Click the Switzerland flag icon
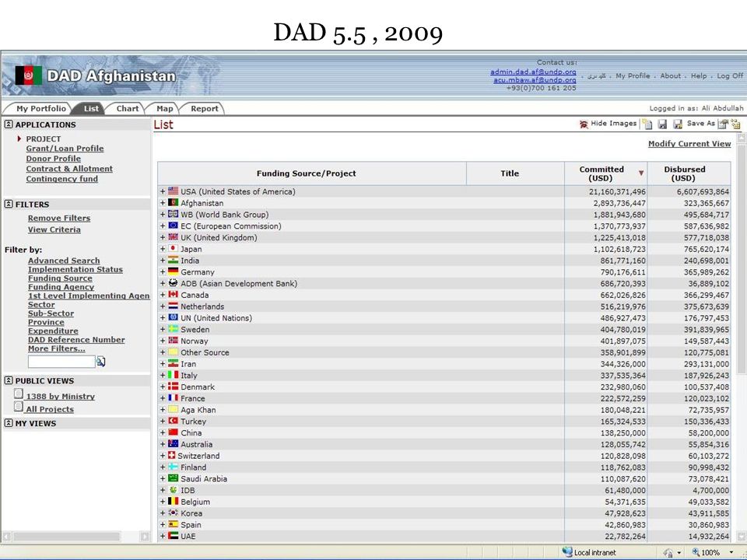This screenshot has height=560, width=747. point(171,455)
